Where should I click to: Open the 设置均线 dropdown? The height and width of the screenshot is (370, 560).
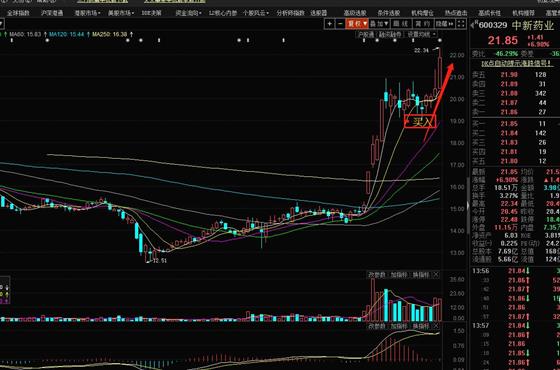[x=422, y=35]
